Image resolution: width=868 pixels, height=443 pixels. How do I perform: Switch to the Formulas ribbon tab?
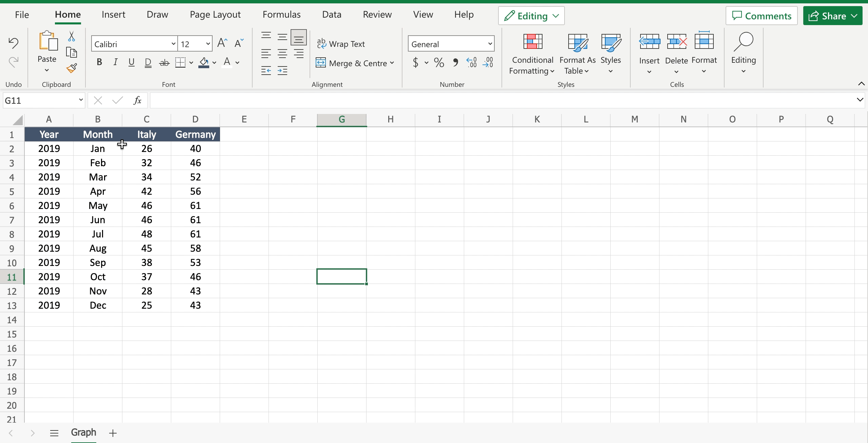coord(281,14)
